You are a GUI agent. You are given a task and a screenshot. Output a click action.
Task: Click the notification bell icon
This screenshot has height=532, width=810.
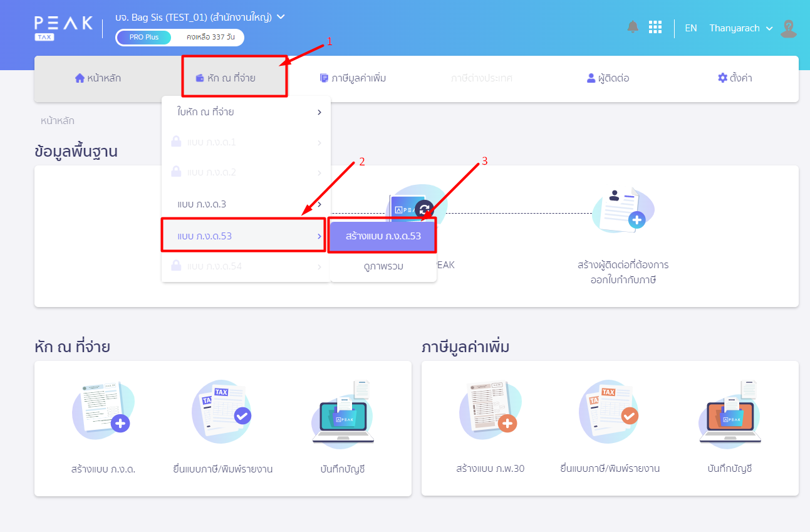[633, 27]
